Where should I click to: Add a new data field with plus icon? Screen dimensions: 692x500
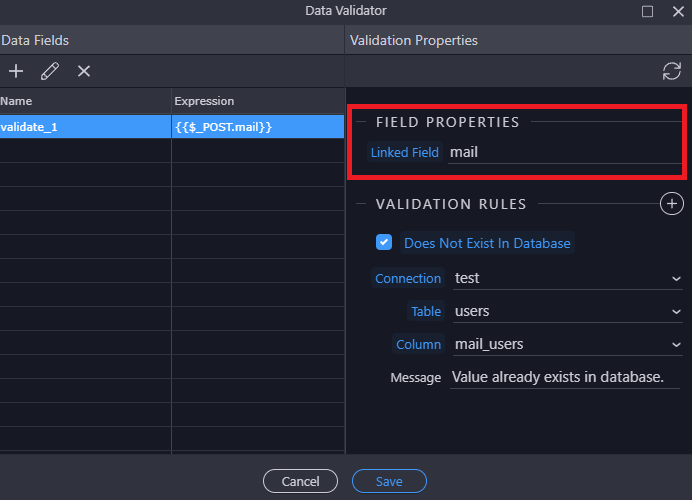16,71
